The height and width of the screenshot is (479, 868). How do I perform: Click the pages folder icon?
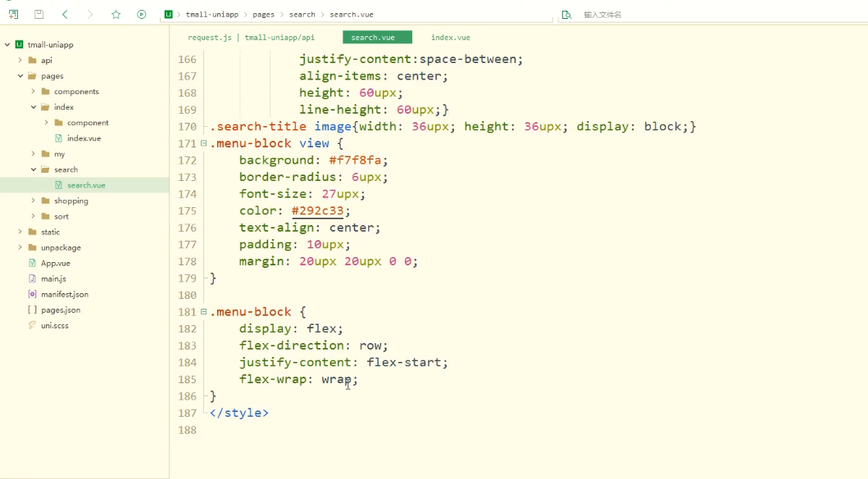click(33, 76)
